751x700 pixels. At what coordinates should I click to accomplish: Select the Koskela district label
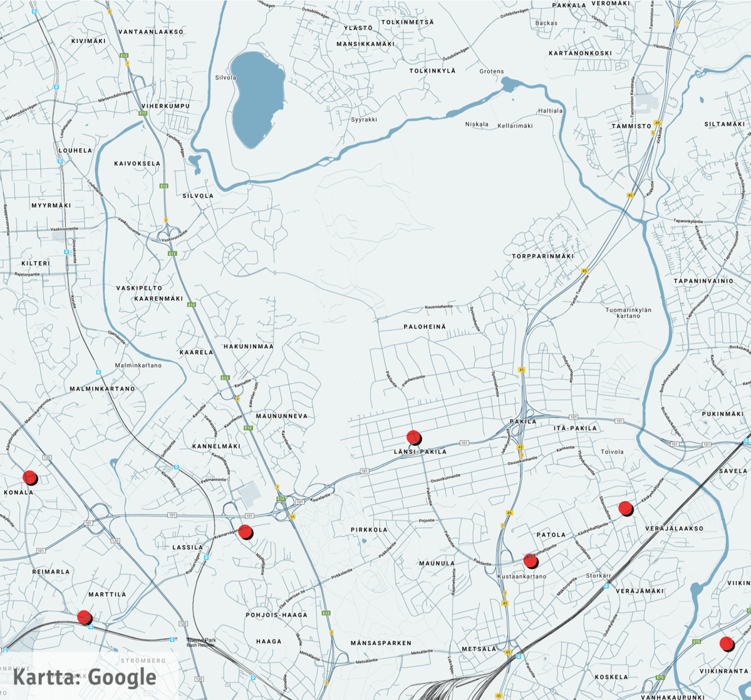[611, 677]
